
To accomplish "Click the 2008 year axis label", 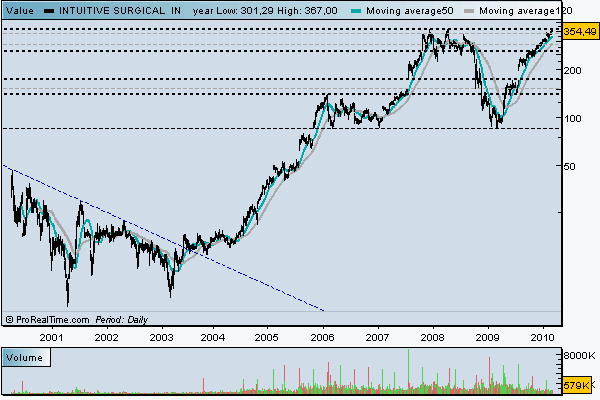I will point(432,337).
